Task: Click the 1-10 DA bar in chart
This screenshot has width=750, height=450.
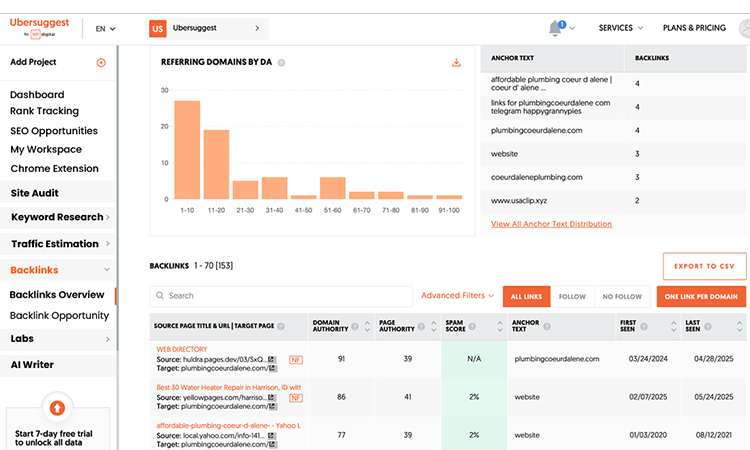Action: tap(187, 150)
